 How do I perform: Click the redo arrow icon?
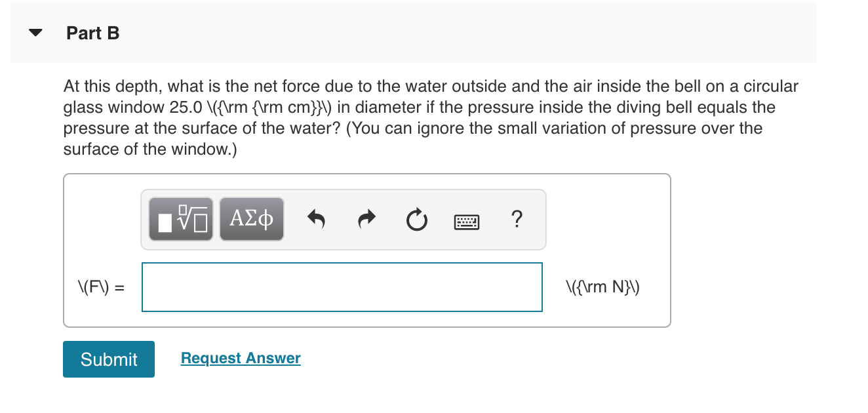(x=366, y=219)
